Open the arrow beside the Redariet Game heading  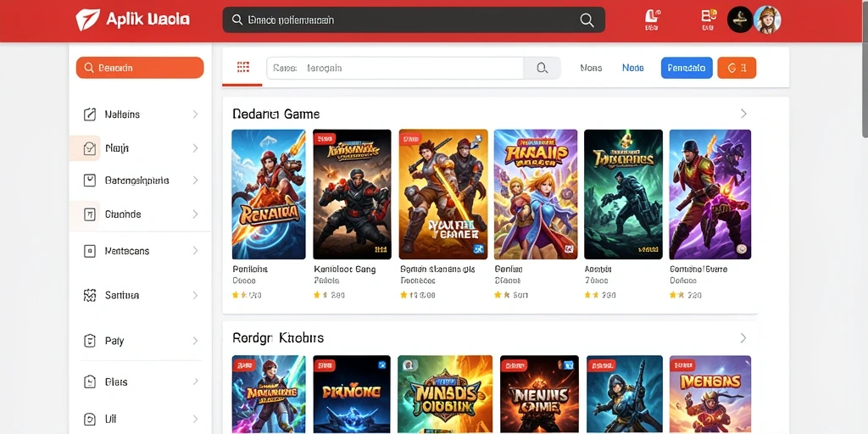743,114
